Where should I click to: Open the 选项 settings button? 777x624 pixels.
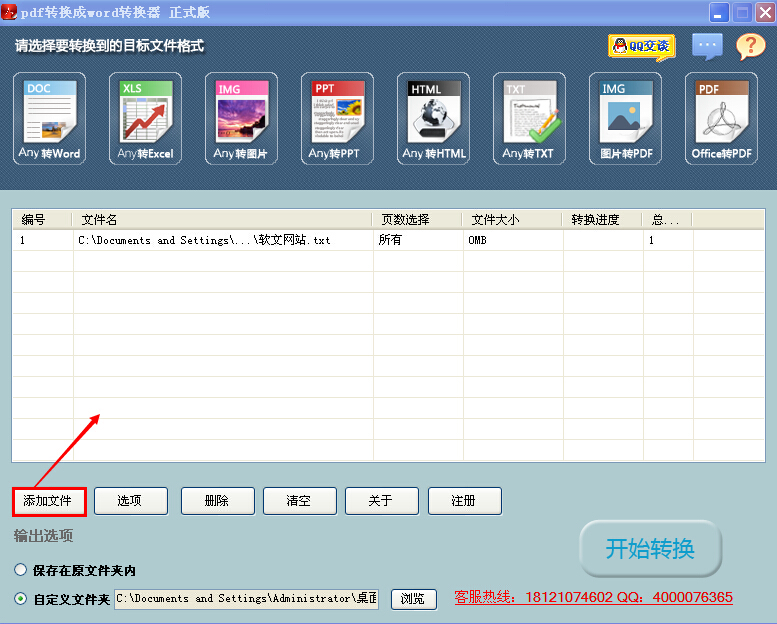click(x=130, y=501)
